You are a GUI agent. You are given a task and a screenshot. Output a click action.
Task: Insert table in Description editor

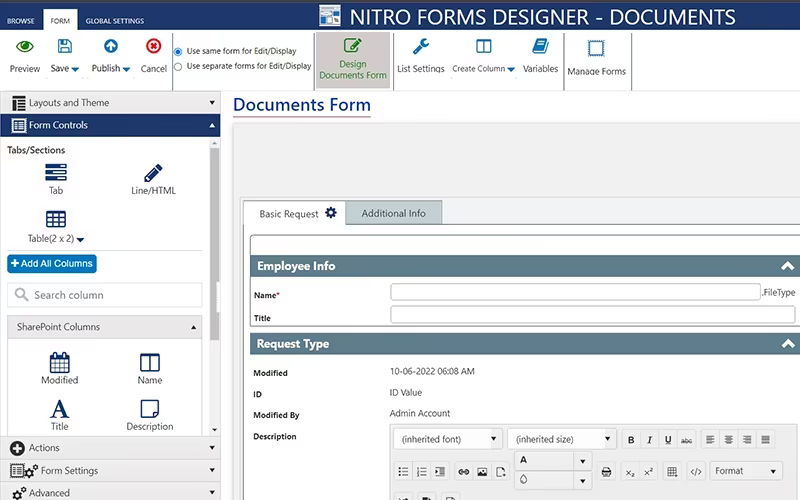(x=672, y=472)
